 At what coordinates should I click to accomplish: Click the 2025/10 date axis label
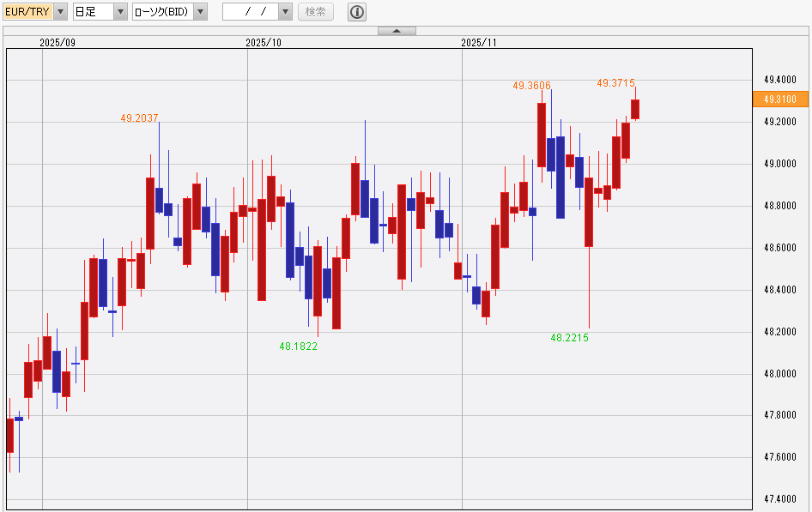pyautogui.click(x=264, y=42)
